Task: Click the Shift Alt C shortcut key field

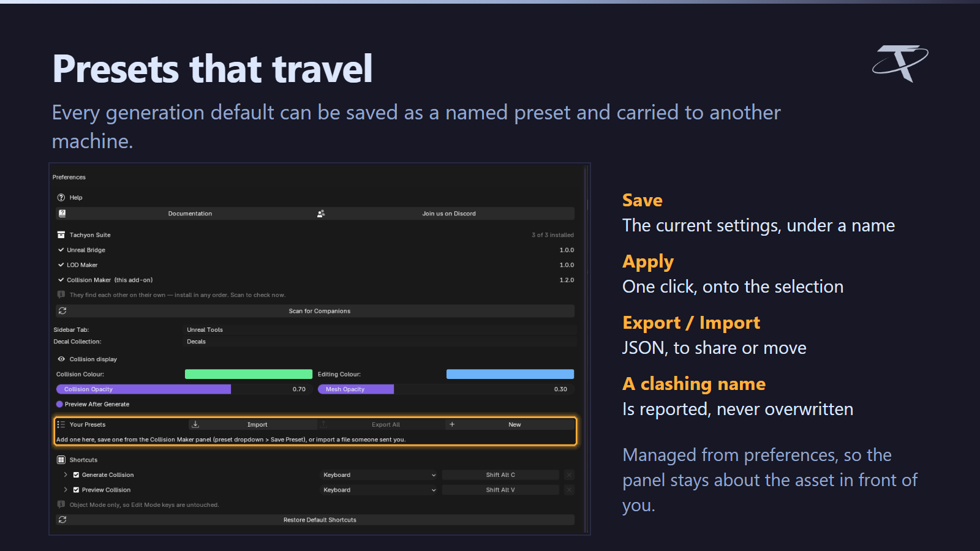Action: coord(500,475)
